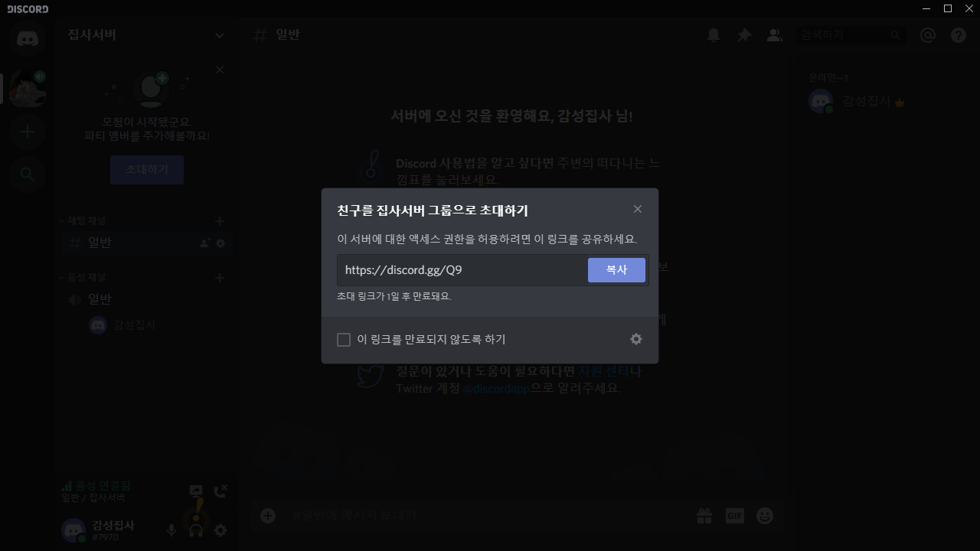Open Nitro gift icon
Viewport: 980px width, 551px height.
704,516
